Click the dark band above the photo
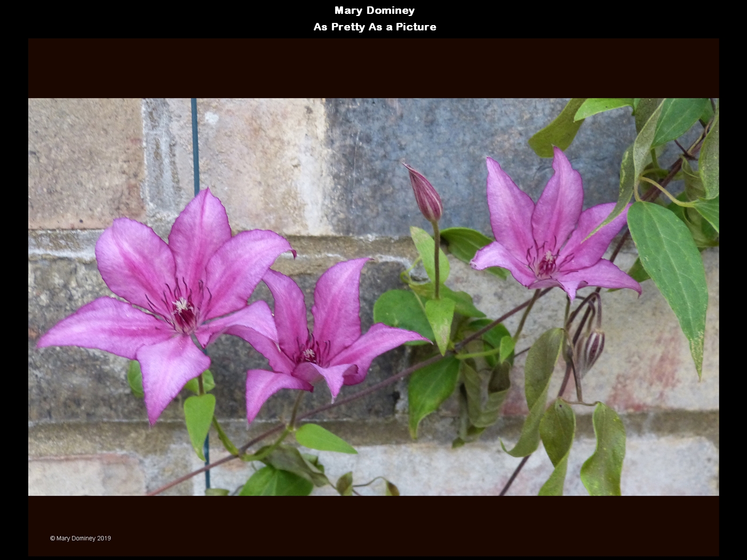Image resolution: width=747 pixels, height=560 pixels. (x=373, y=68)
